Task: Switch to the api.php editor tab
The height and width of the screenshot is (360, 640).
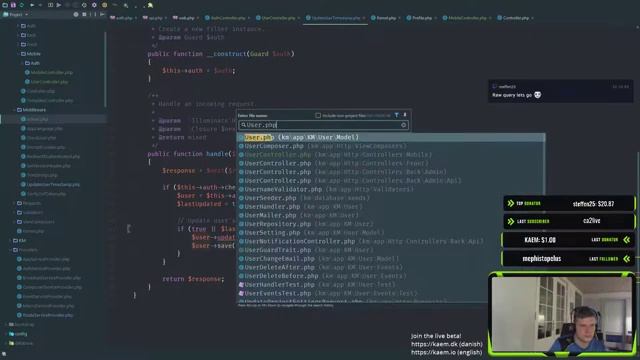Action: pos(155,18)
